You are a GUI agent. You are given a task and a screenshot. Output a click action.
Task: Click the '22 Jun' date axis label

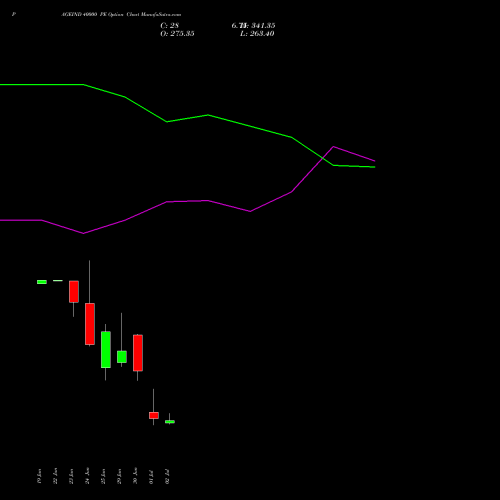click(55, 476)
